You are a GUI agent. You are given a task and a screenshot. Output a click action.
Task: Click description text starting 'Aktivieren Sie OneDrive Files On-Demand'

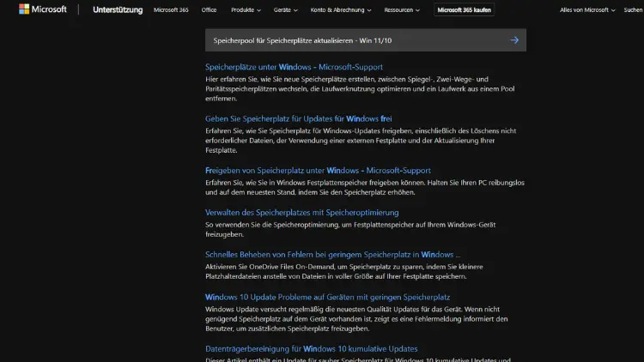344,272
